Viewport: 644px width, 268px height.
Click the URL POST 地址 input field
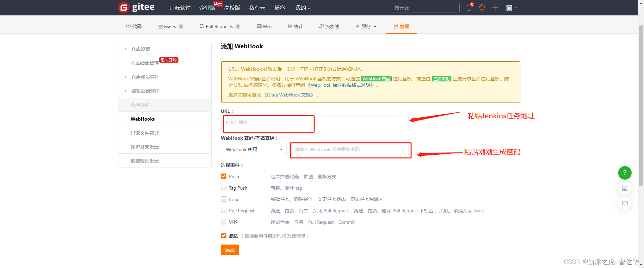tap(315, 122)
